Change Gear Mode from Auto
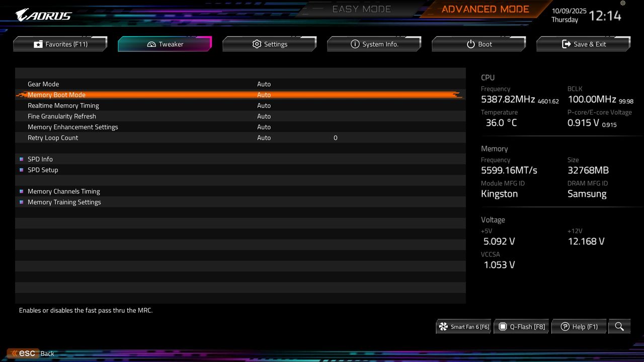This screenshot has height=362, width=644. click(x=264, y=84)
